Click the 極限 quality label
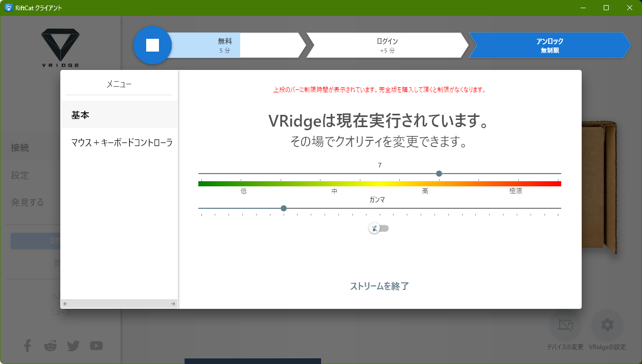The height and width of the screenshot is (364, 642). 516,191
